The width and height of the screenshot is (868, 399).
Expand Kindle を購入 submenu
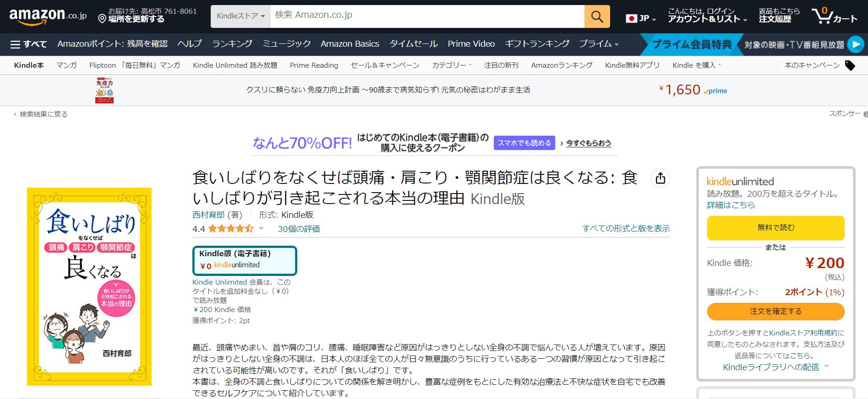(x=696, y=65)
